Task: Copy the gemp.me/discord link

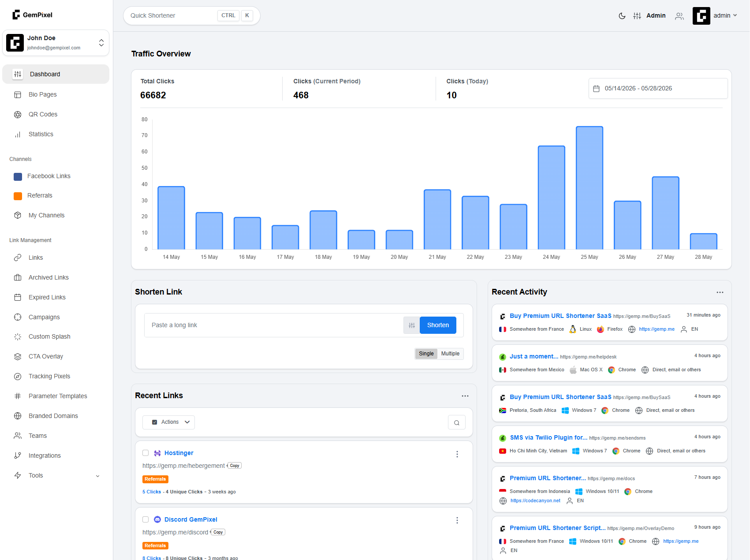Action: pyautogui.click(x=218, y=532)
